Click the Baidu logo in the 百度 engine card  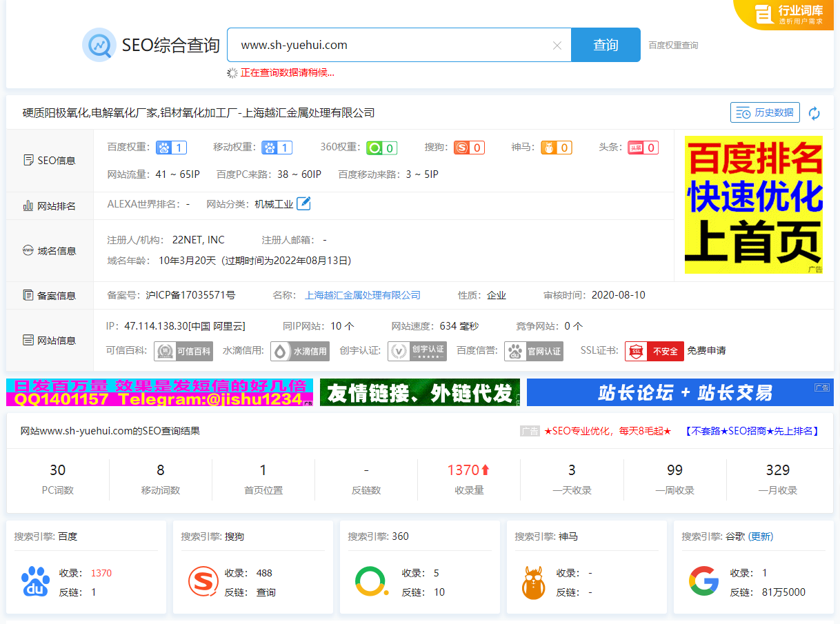click(35, 581)
